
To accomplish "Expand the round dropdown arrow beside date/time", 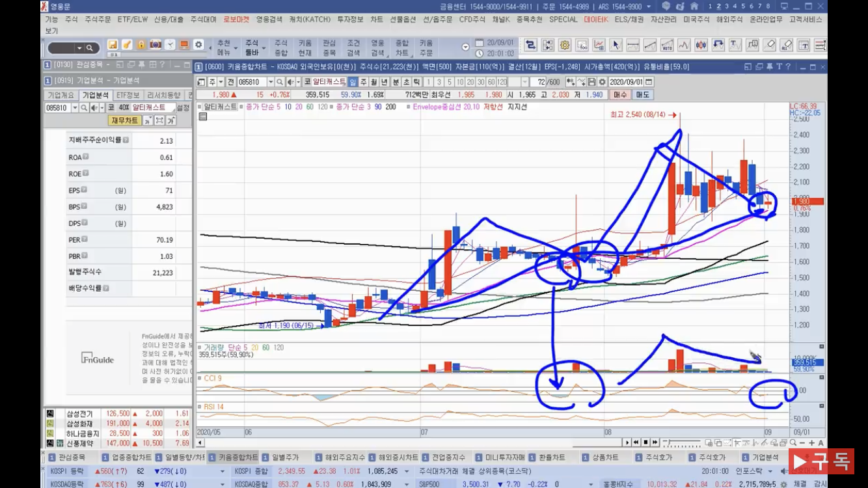I will tap(465, 47).
